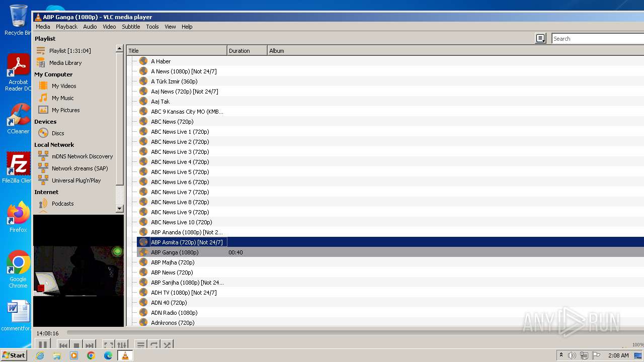The height and width of the screenshot is (362, 644).
Task: Open Chrome from taskbar
Action: pyautogui.click(x=91, y=355)
